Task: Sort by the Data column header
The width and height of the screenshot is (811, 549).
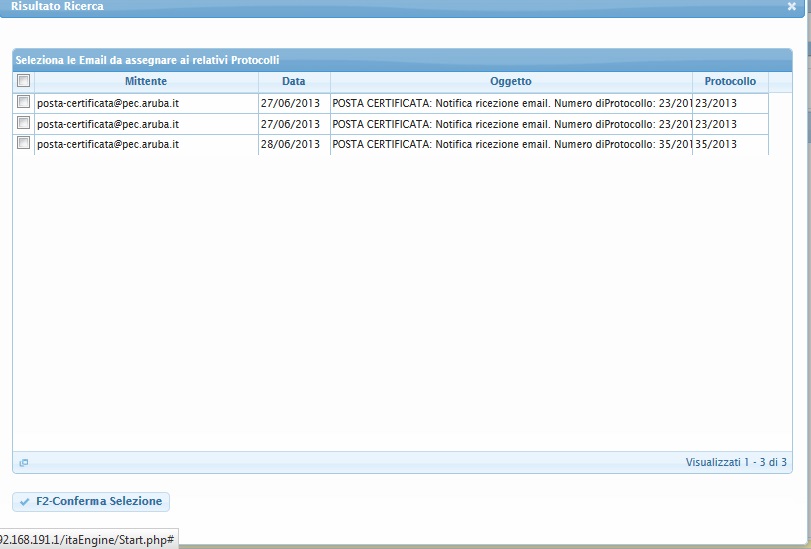Action: (x=293, y=81)
